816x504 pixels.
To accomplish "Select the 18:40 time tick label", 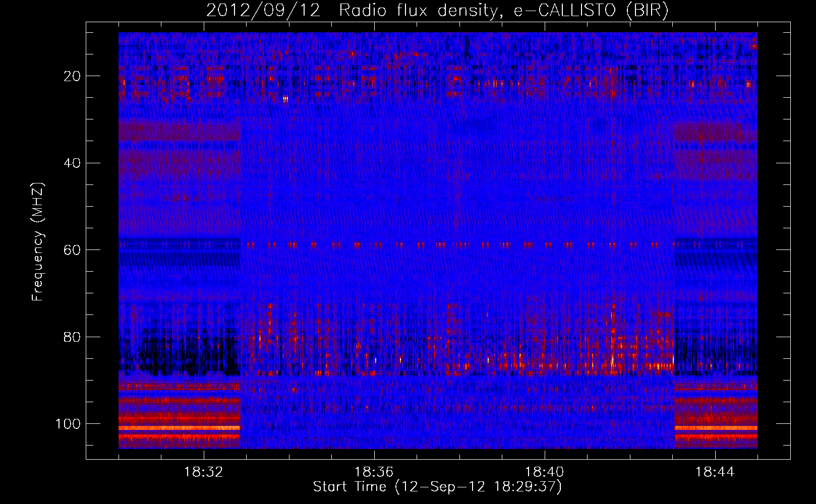I will tap(545, 472).
